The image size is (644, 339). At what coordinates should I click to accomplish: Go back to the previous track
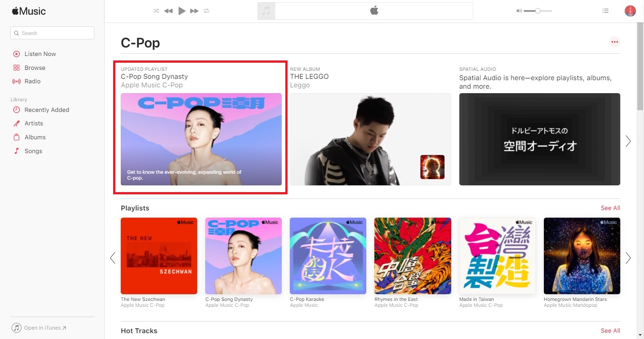(x=168, y=11)
